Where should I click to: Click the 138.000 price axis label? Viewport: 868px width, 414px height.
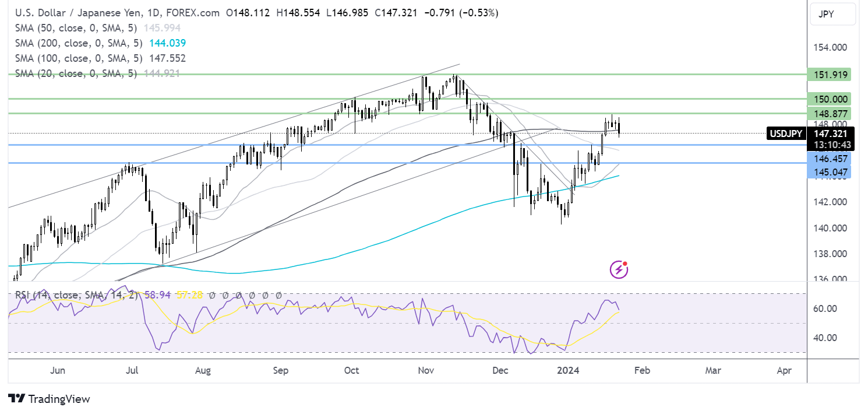[830, 254]
